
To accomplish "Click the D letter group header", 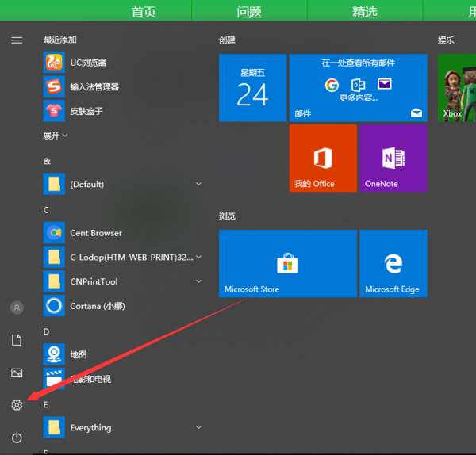I will pyautogui.click(x=46, y=331).
